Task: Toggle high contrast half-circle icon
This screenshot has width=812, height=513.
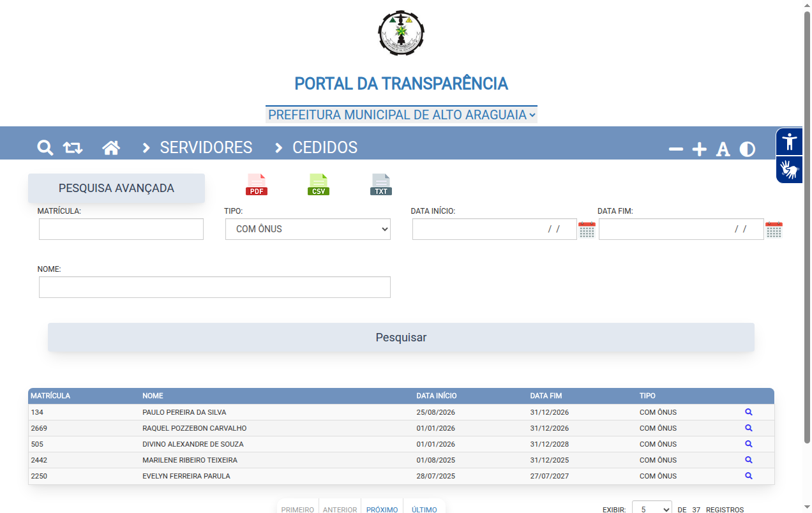Action: [x=748, y=149]
